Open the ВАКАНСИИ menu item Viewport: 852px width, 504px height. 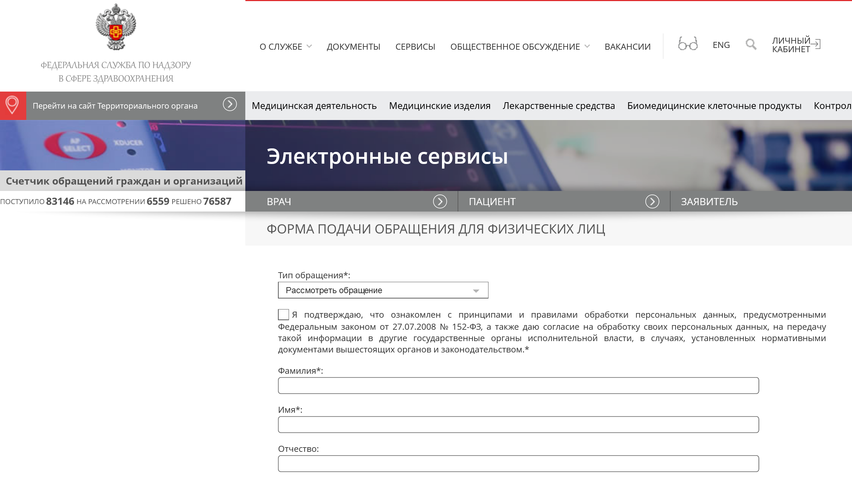pos(628,47)
